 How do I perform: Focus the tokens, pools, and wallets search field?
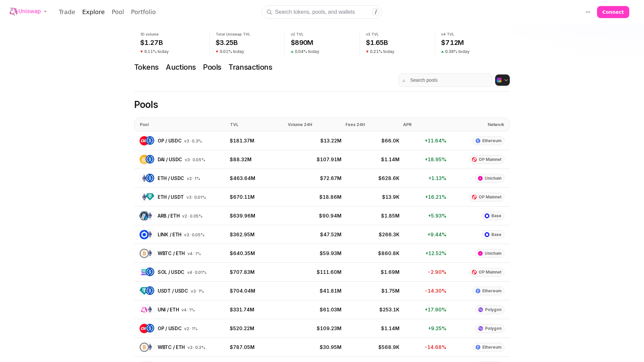tap(322, 12)
